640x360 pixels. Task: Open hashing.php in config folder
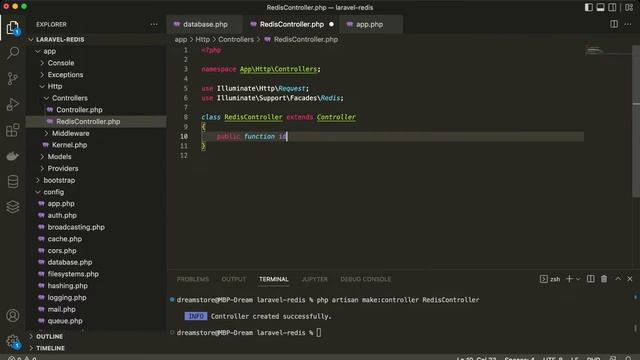coord(96,286)
